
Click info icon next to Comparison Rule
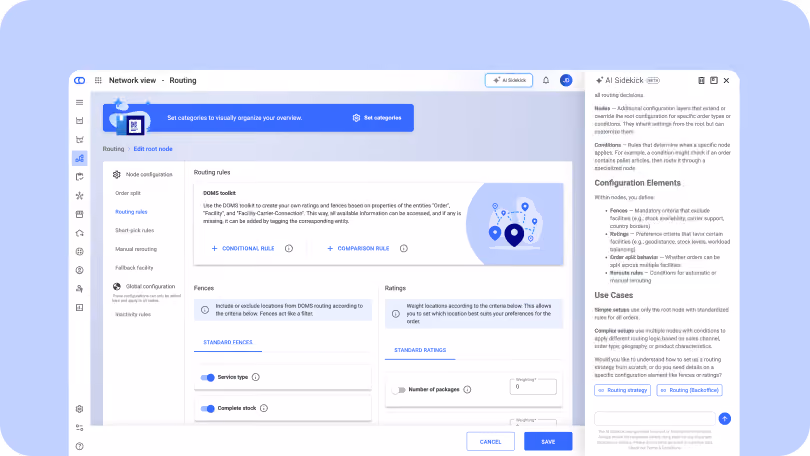[403, 248]
